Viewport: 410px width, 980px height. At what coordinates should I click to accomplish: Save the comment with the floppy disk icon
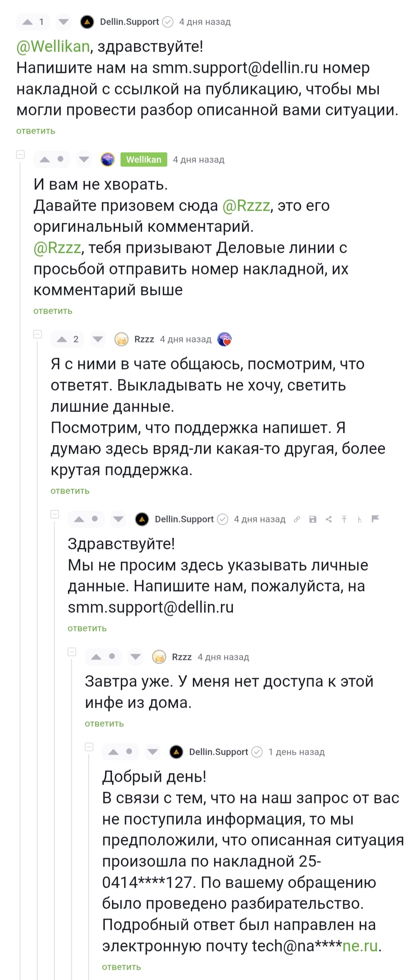pos(313,519)
